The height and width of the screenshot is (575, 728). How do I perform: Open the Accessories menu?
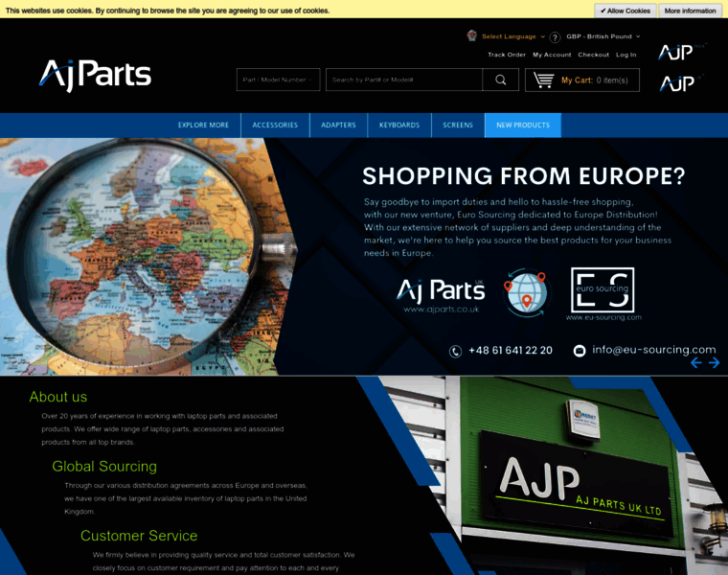pos(275,126)
